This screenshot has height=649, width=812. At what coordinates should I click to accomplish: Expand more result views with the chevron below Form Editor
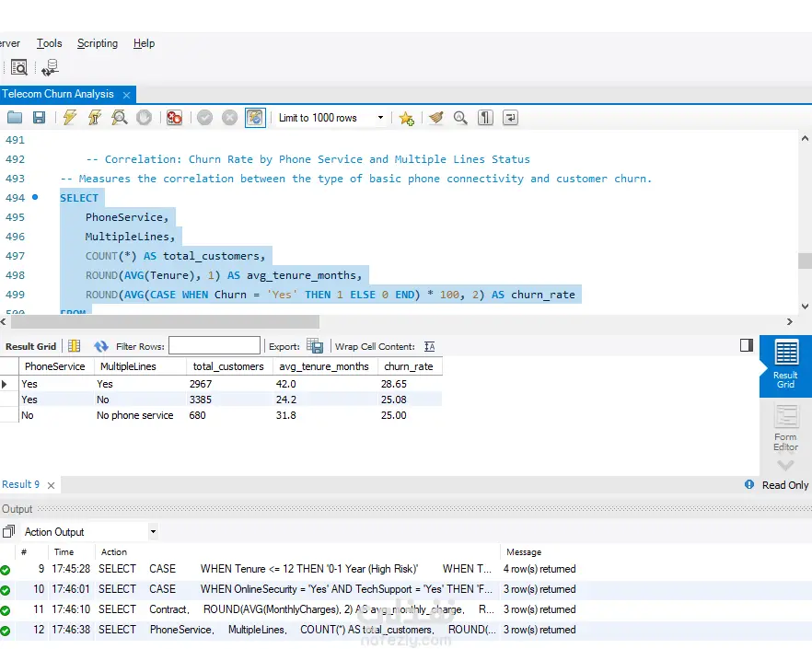pos(785,465)
